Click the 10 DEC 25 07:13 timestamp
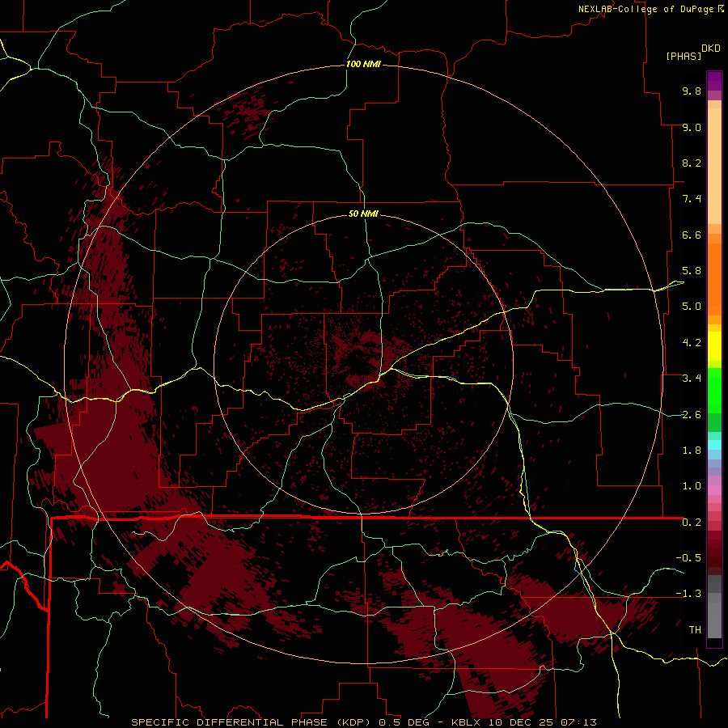This screenshot has width=728, height=728. coord(542,722)
